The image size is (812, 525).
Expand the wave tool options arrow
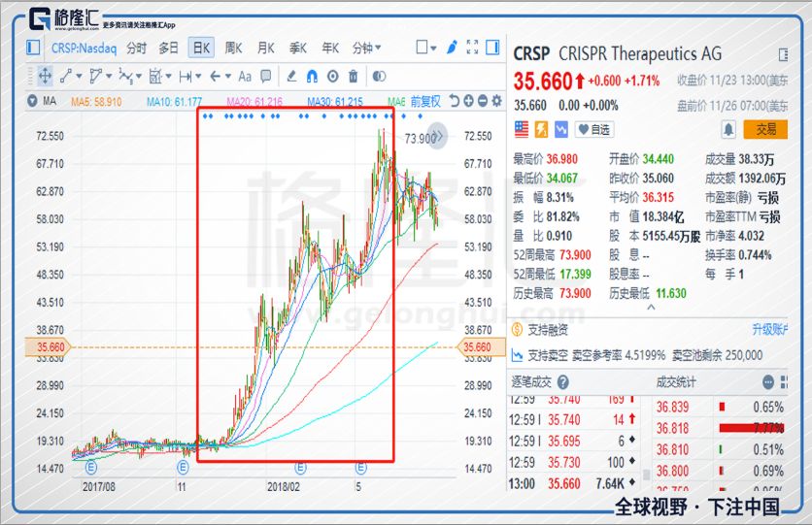coord(139,77)
